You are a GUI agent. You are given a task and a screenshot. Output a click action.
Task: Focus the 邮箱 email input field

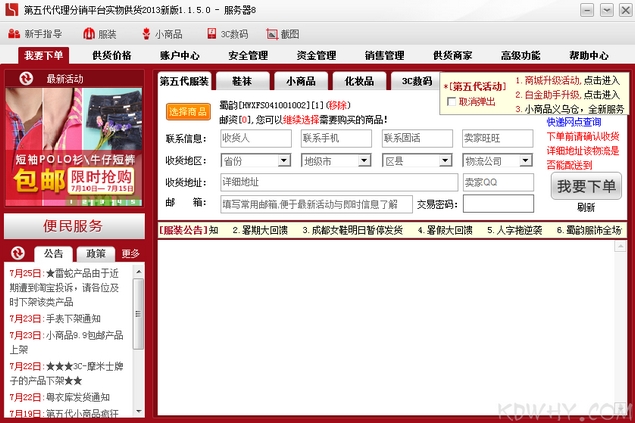point(317,204)
